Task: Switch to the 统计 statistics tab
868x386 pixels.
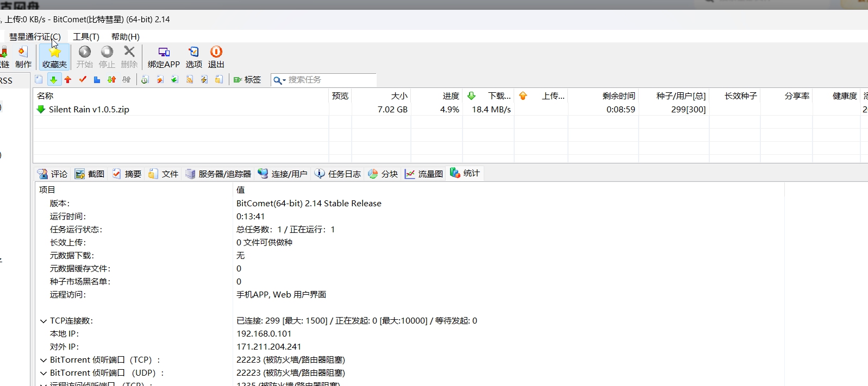Action: [465, 173]
